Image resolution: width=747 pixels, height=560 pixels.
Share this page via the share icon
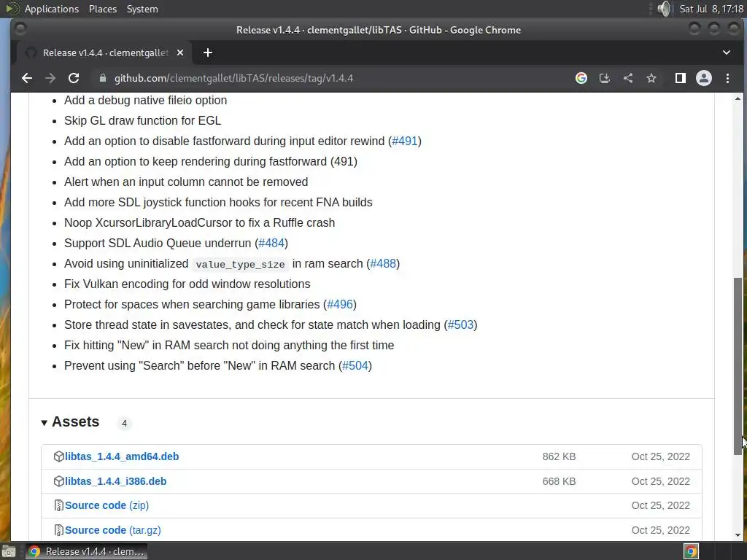(x=628, y=78)
